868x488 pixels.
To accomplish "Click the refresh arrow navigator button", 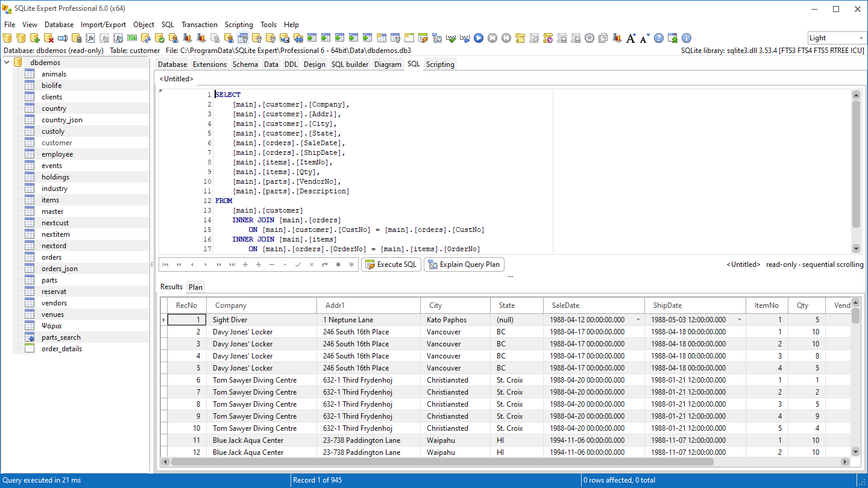I will pyautogui.click(x=325, y=264).
